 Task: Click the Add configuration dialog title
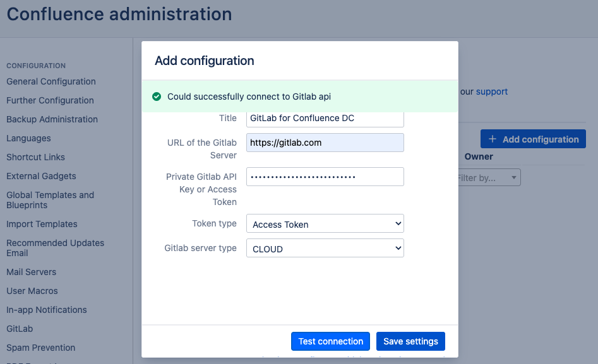pyautogui.click(x=205, y=61)
